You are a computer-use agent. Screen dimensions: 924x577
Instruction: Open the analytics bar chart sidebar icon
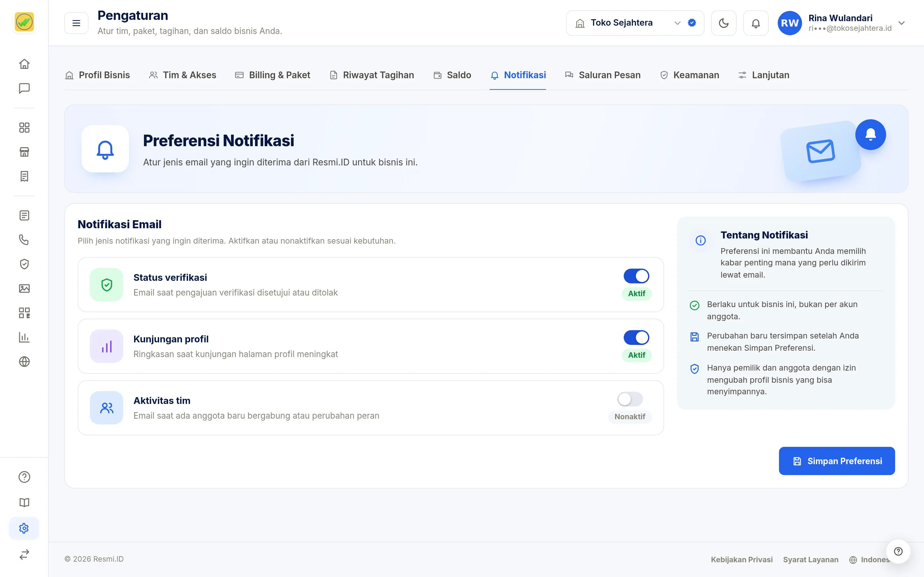24,337
